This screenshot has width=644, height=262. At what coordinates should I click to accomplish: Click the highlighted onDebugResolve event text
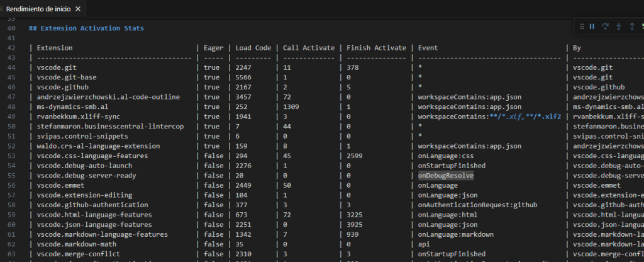tap(446, 176)
